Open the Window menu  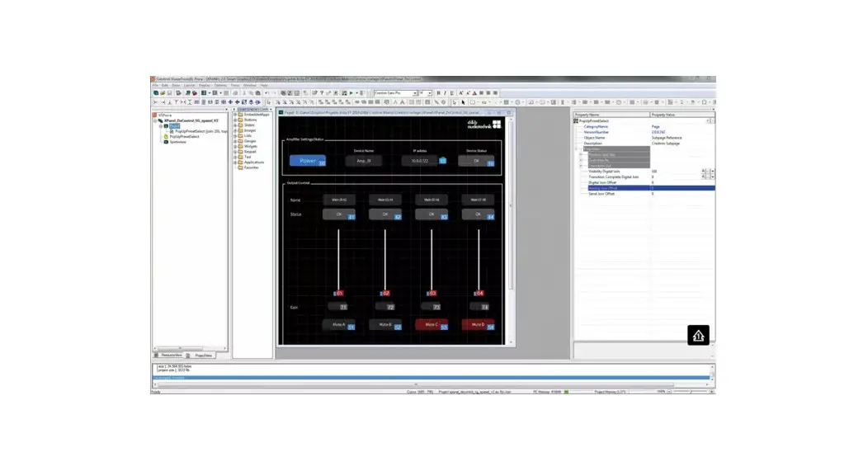pyautogui.click(x=250, y=85)
